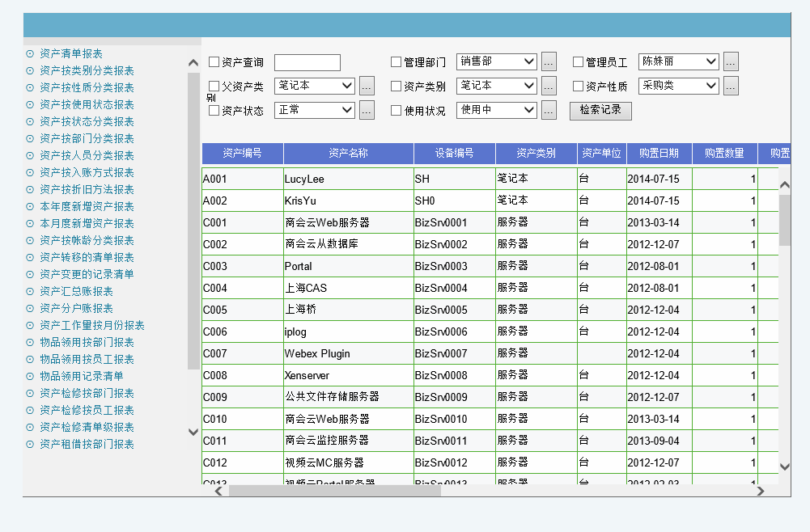Screen dimensions: 810x532
Task: Click the 资产查询 text input field
Action: 307,63
